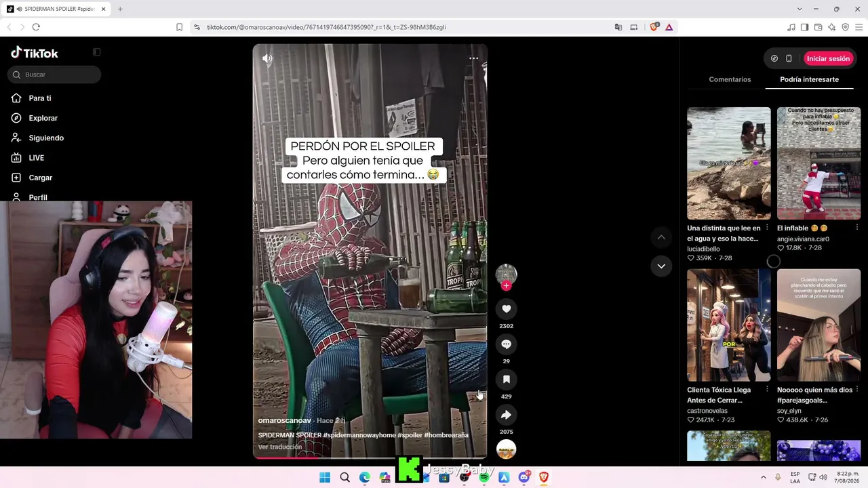Image resolution: width=868 pixels, height=488 pixels.
Task: Open the browser hamburger menu
Action: [x=858, y=27]
